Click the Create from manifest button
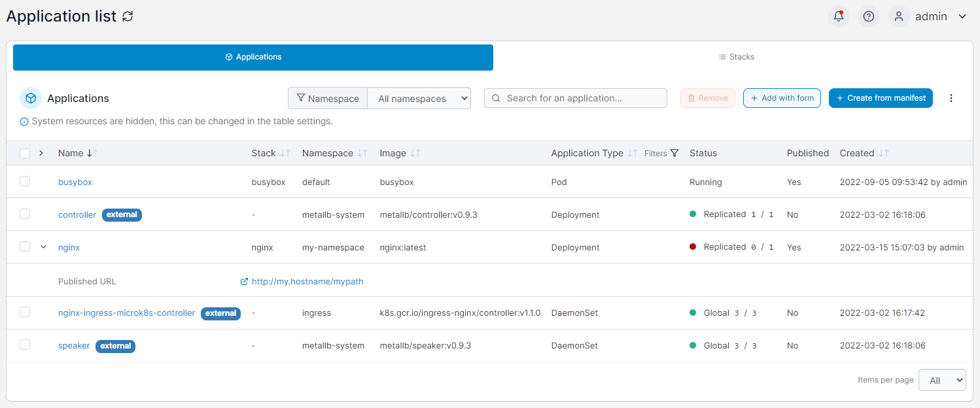Screen dimensions: 980x408 [x=880, y=98]
